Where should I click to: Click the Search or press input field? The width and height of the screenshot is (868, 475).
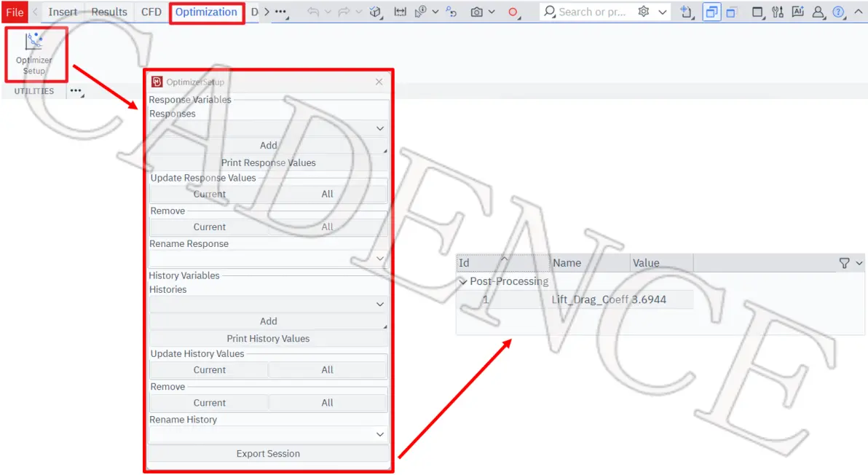[591, 12]
